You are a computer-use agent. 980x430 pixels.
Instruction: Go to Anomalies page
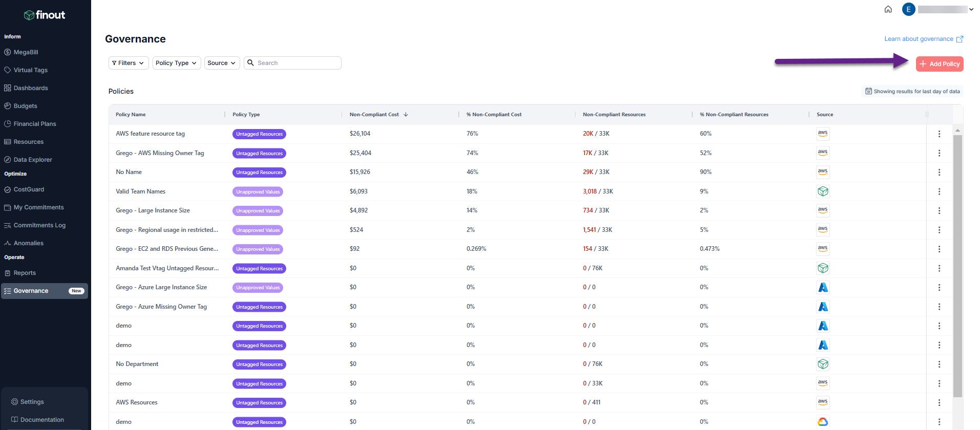(x=28, y=243)
